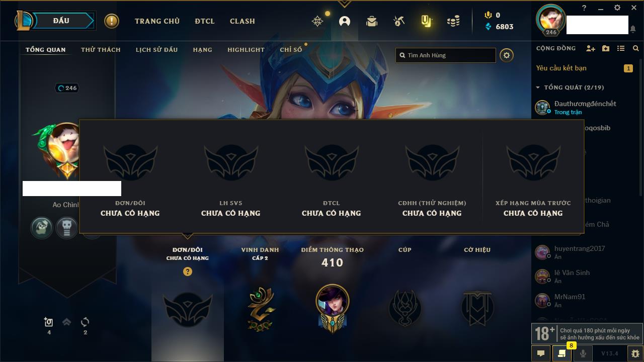Open the Store coins icon
Image resolution: width=644 pixels, height=362 pixels.
453,21
